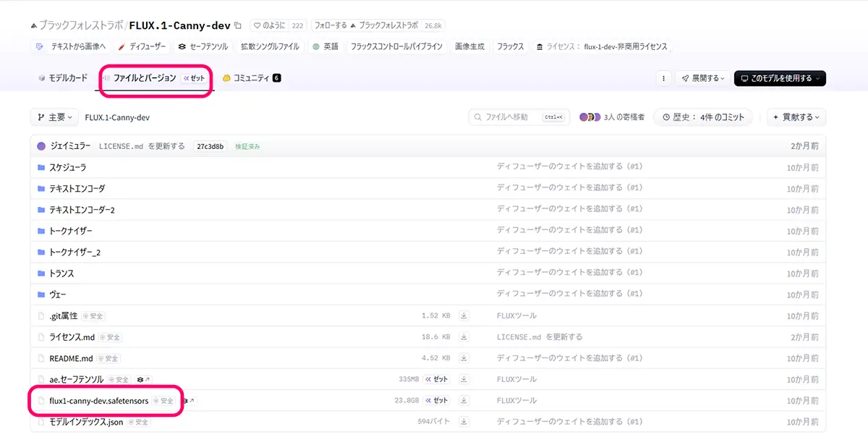868x445 pixels.
Task: Click the 安全 badge on README.md
Action: coord(109,358)
